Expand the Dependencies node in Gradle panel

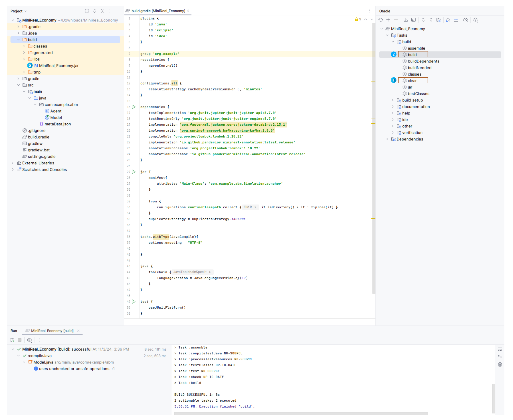coord(387,139)
